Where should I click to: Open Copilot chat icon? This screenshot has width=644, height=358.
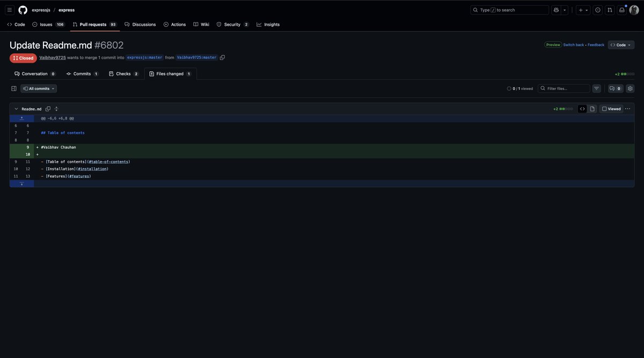(557, 10)
